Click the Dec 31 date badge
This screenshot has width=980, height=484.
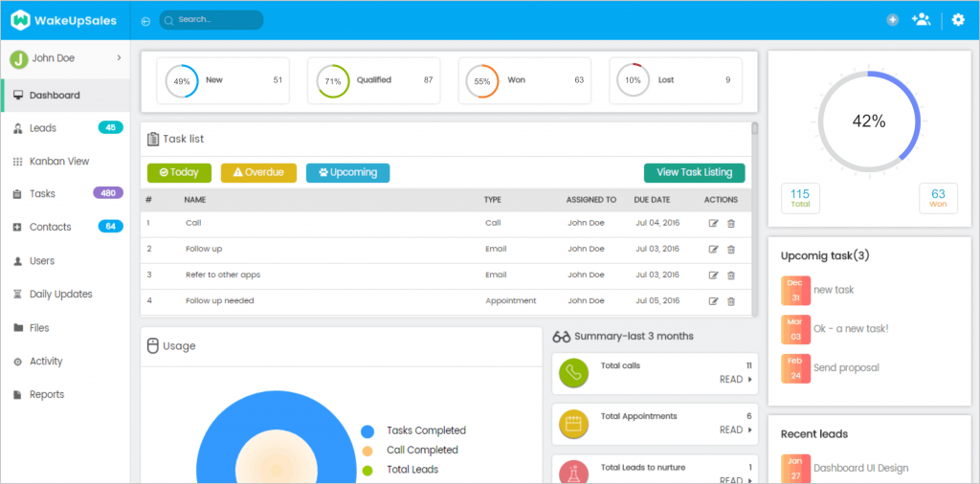click(795, 291)
